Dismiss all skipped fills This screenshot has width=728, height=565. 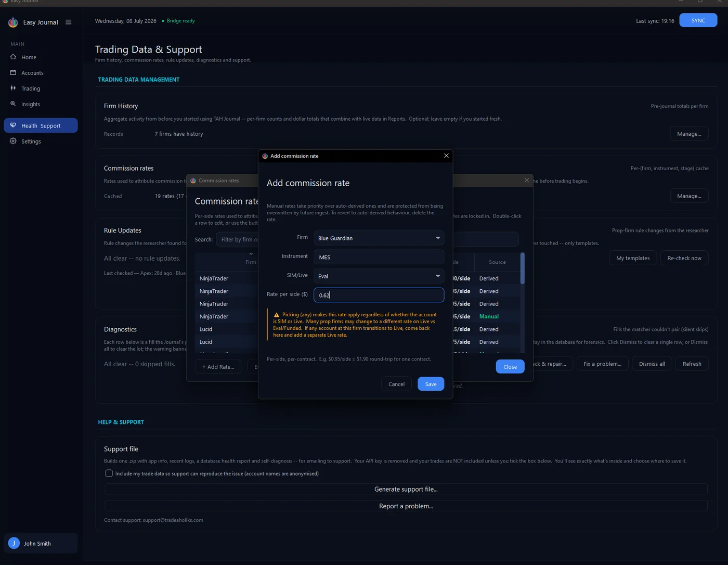[652, 364]
